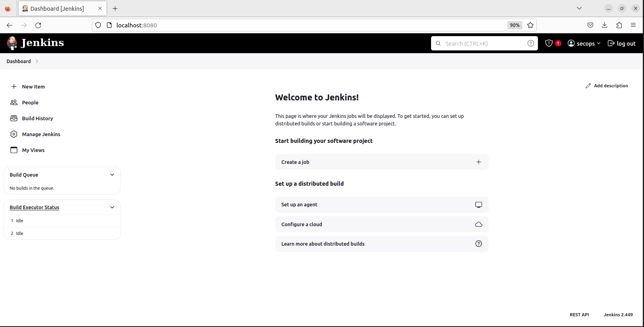644x327 pixels.
Task: Click the cloud icon on Configure a cloud
Action: click(x=479, y=224)
